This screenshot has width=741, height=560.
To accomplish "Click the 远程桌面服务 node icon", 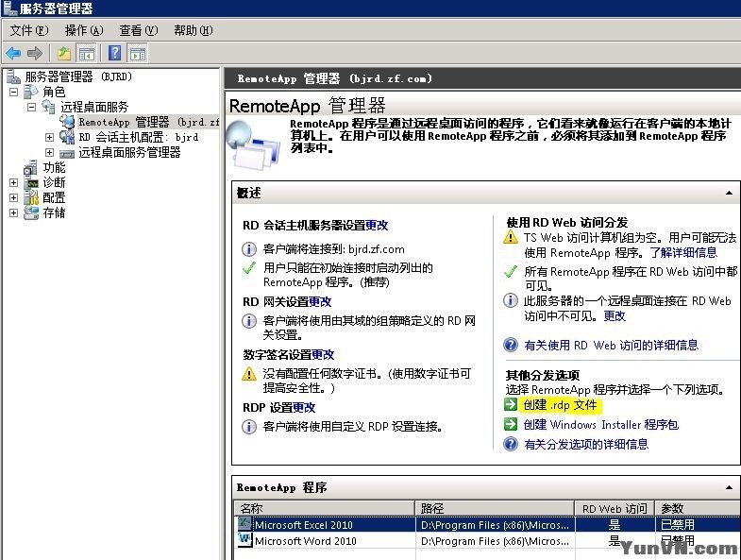I will pos(49,107).
